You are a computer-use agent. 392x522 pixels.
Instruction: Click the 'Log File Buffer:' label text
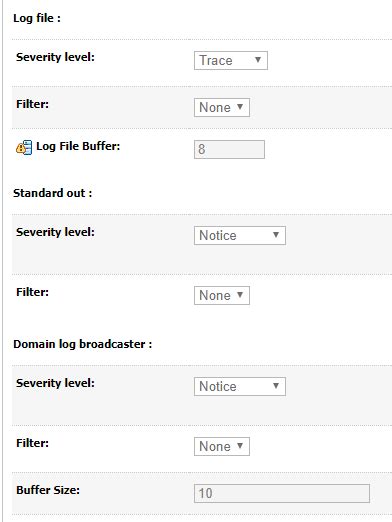tap(78, 146)
